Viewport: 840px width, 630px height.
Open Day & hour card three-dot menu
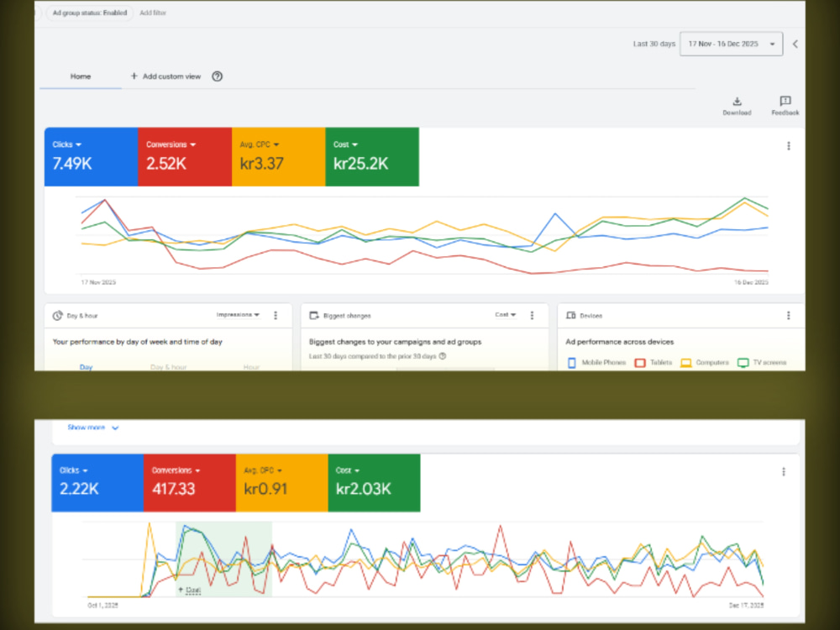tap(276, 316)
